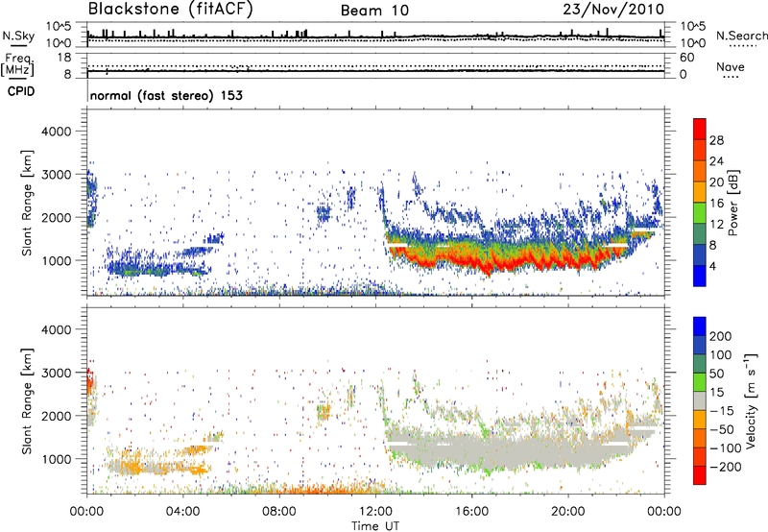The image size is (768, 532).
Task: Click velocity colorbar tick label '200'
Action: 721,336
